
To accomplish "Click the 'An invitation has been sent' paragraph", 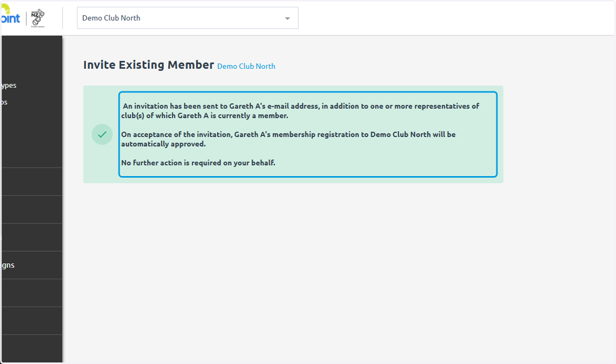I will [300, 111].
